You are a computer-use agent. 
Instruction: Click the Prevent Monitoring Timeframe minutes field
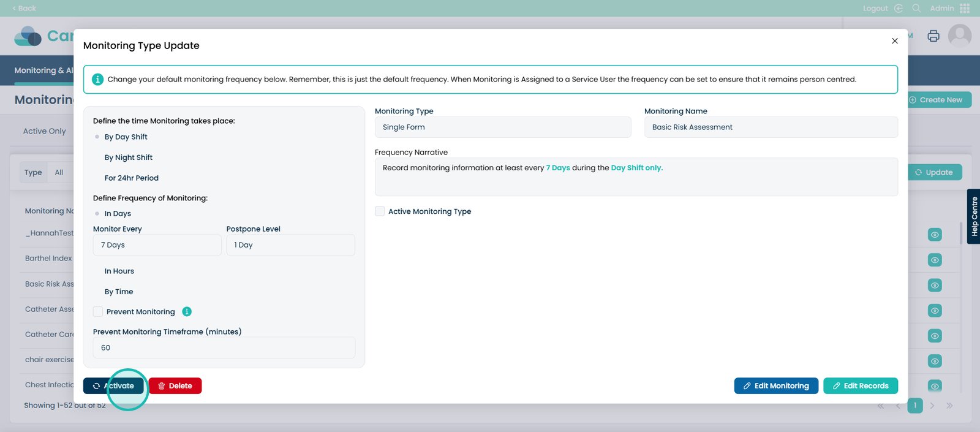[x=224, y=348]
